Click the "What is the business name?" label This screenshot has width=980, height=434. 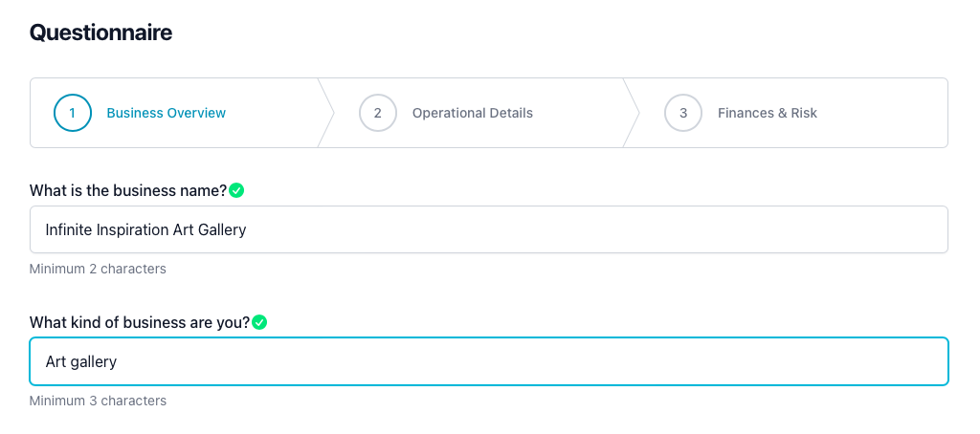tap(128, 190)
